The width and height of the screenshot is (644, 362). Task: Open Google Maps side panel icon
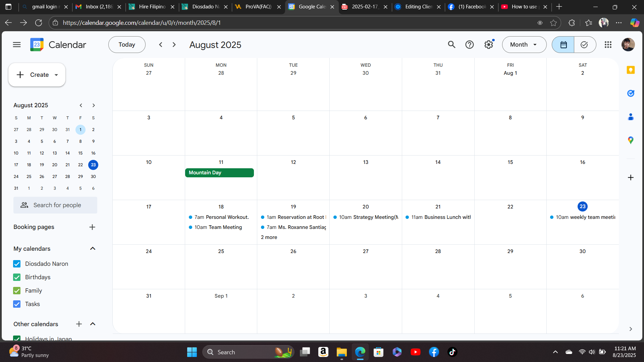coord(631,140)
